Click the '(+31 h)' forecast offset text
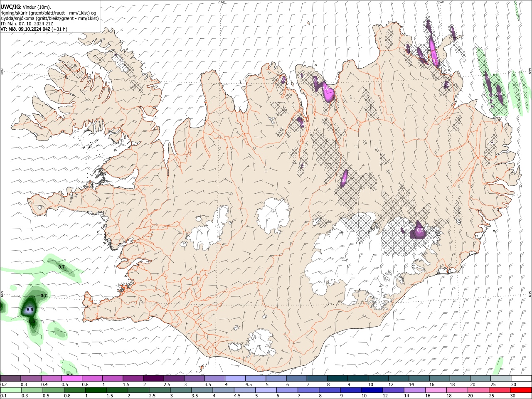532x399 pixels. [60, 29]
